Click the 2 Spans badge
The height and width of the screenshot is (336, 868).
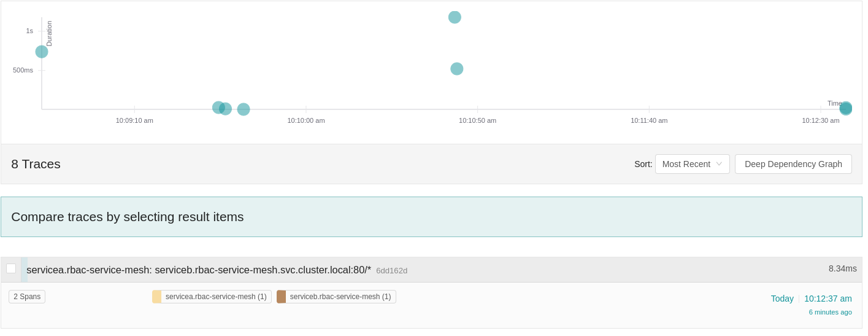point(27,297)
